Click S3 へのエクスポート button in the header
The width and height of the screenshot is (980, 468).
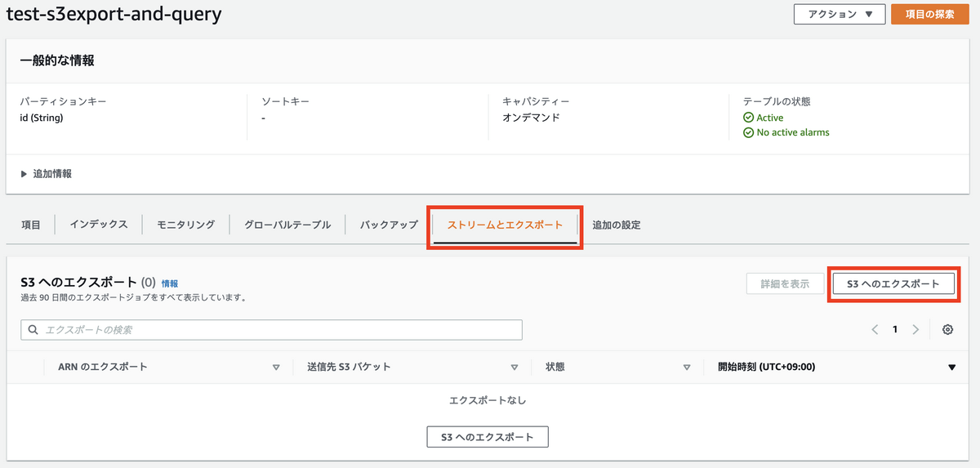(x=893, y=283)
